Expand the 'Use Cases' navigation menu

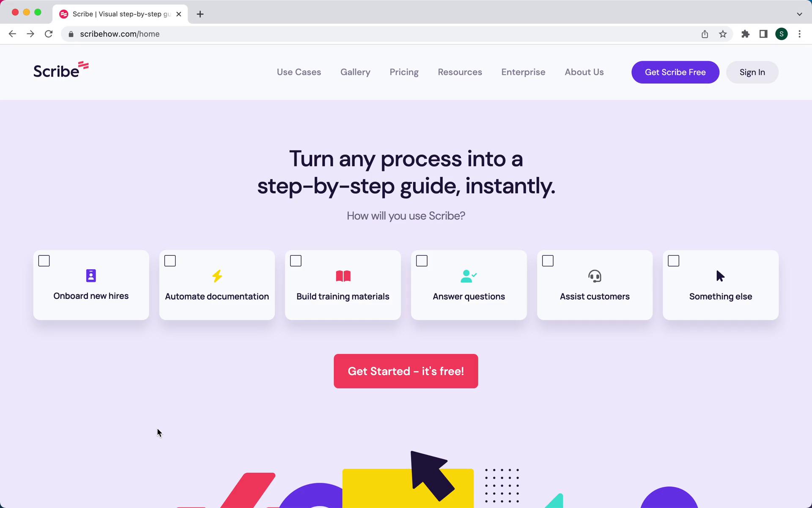click(x=299, y=72)
